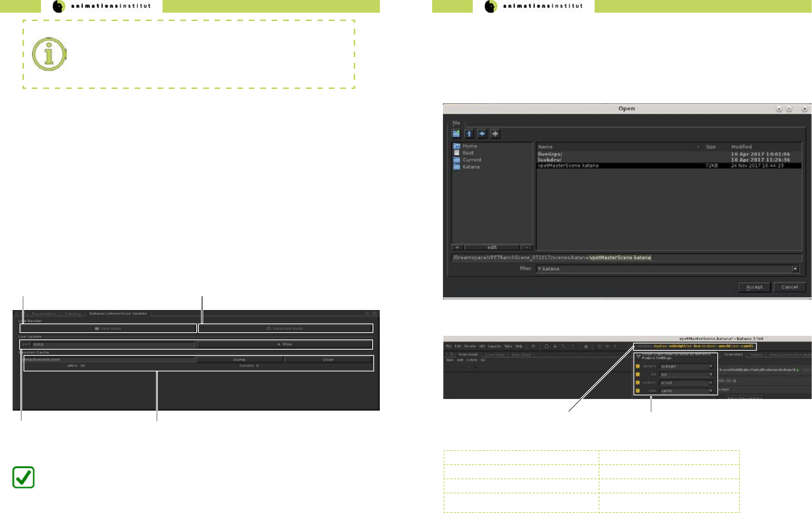Click the Dump session cache button
The height and width of the screenshot is (513, 812).
[x=239, y=360]
